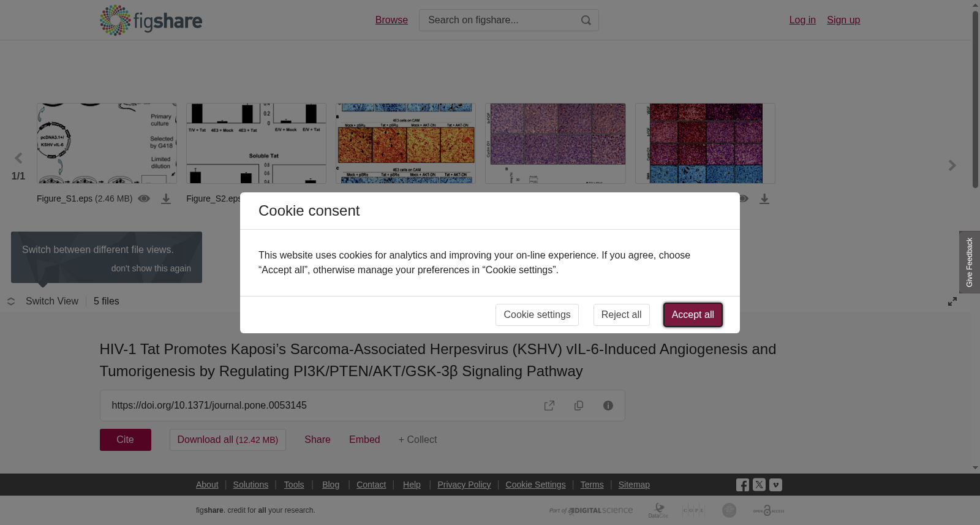The image size is (980, 525).
Task: Open Cookie settings in consent dialog
Action: 537,315
